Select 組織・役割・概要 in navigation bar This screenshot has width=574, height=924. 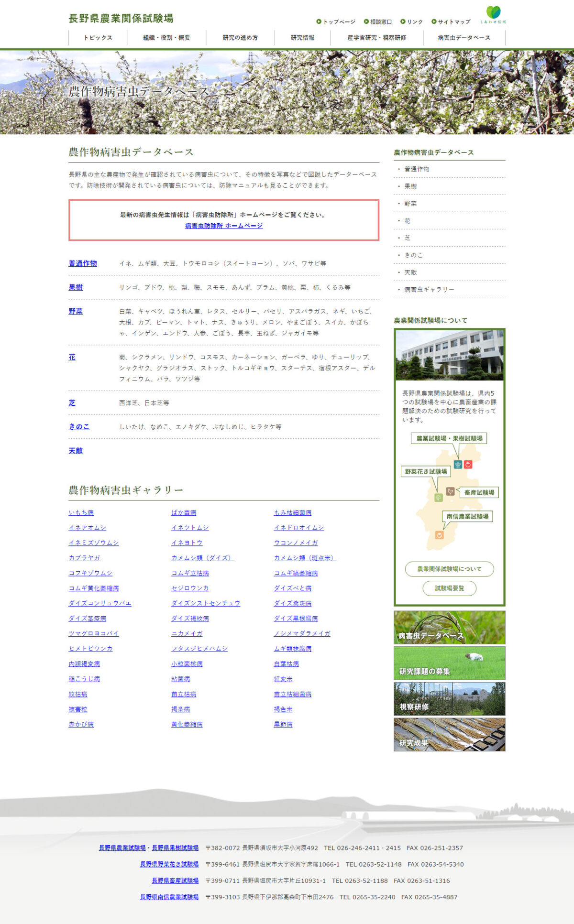click(x=166, y=38)
